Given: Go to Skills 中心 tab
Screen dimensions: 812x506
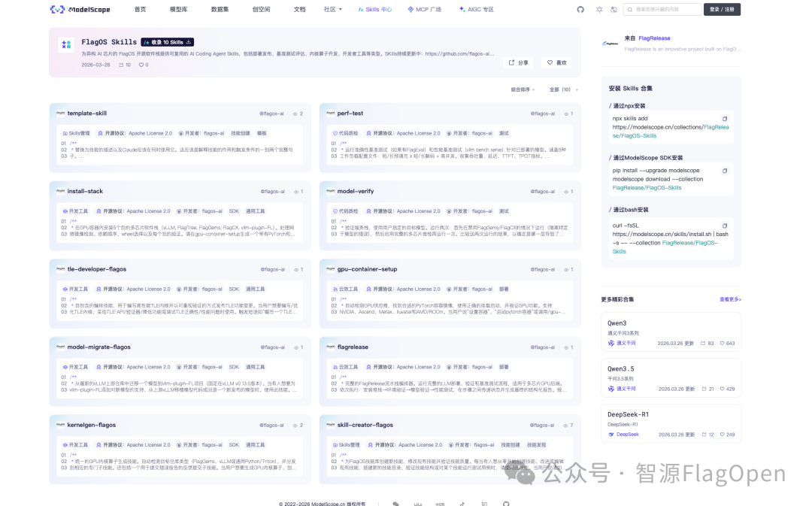Looking at the screenshot, I should [375, 9].
